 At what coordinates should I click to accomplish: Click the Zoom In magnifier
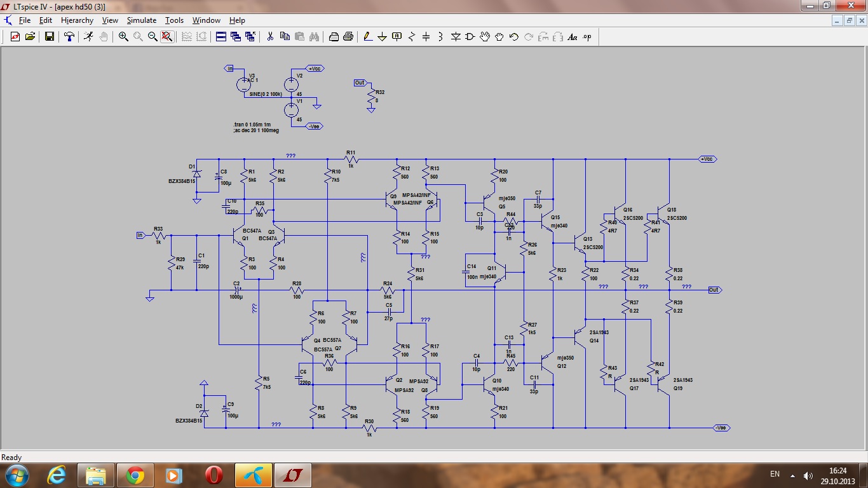[x=123, y=37]
